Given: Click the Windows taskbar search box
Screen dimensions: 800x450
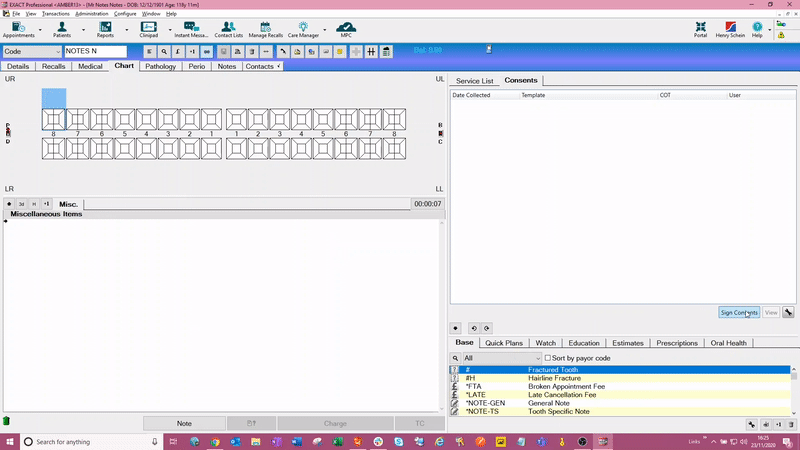Looking at the screenshot, I should pos(92,442).
